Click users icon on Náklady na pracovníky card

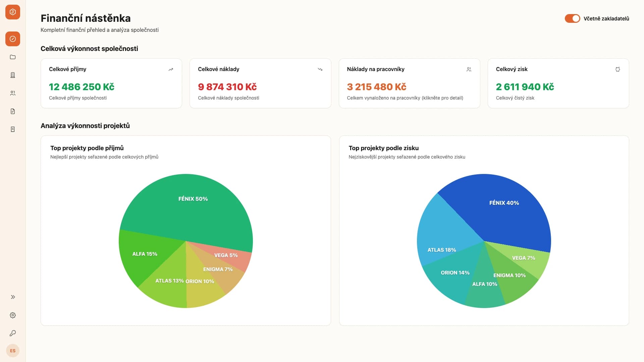(x=469, y=69)
